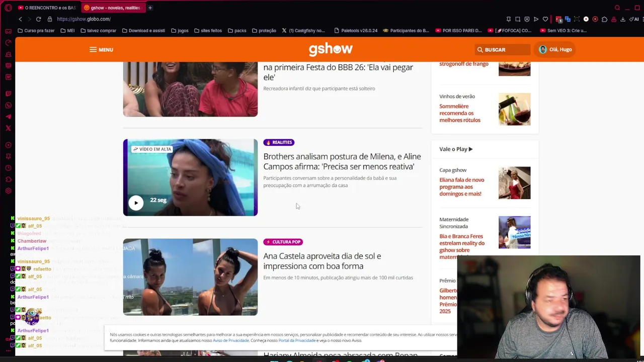The height and width of the screenshot is (362, 644).
Task: Play the 22 seg Milena video
Action: (136, 203)
